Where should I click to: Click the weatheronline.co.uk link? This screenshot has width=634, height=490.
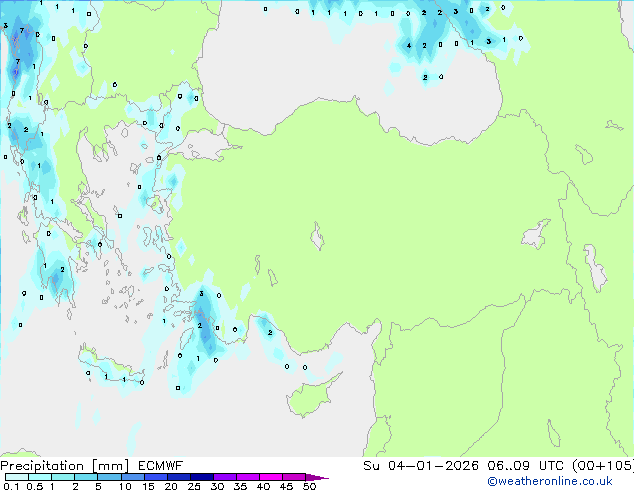click(550, 481)
